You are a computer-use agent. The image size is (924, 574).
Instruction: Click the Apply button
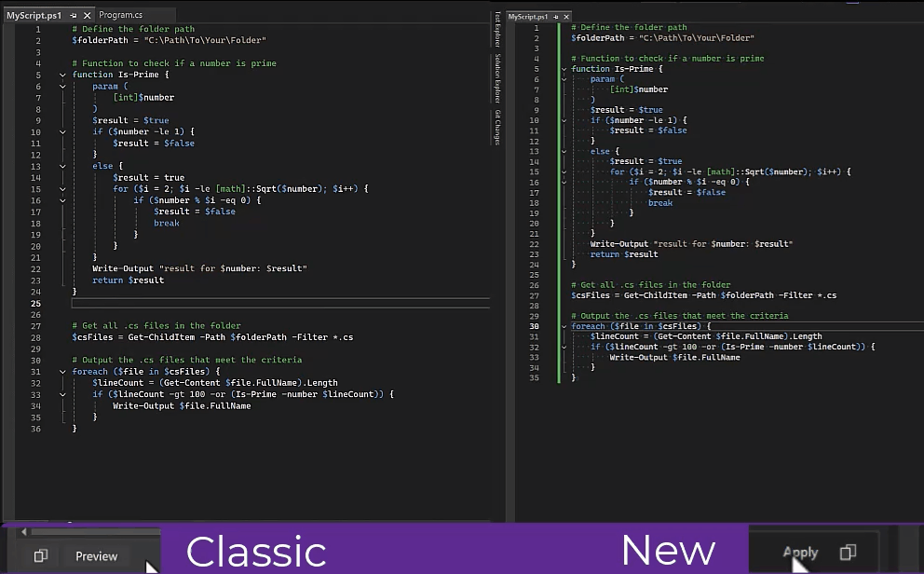pyautogui.click(x=800, y=553)
